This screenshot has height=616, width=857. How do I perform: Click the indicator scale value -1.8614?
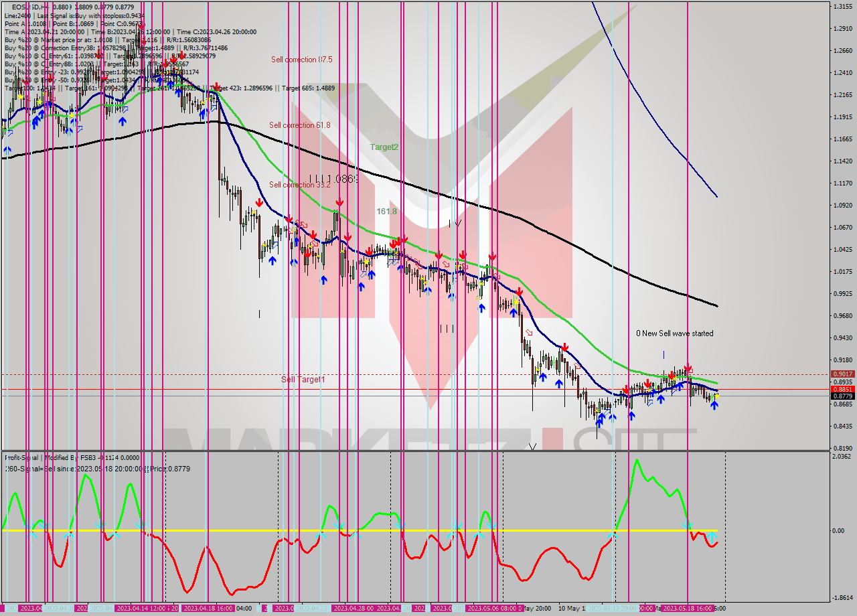[842, 597]
